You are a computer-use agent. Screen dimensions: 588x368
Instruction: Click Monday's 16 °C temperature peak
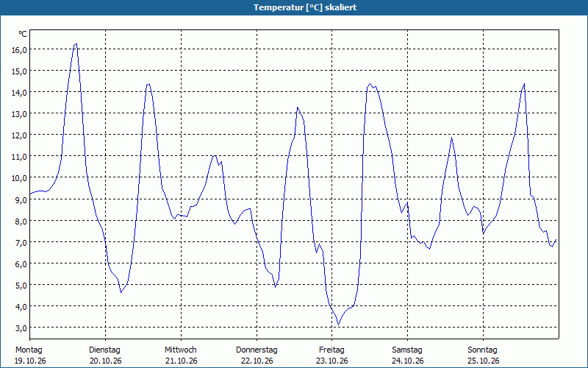coord(76,44)
